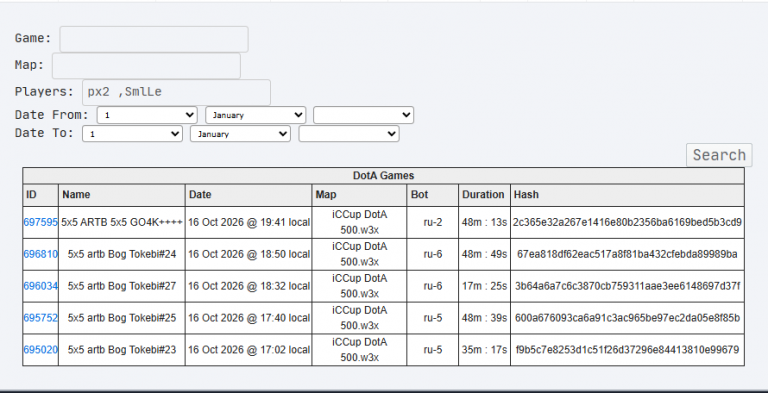Click date 16 Oct 2026 @ 17:02 local
The width and height of the screenshot is (768, 393).
(x=249, y=350)
